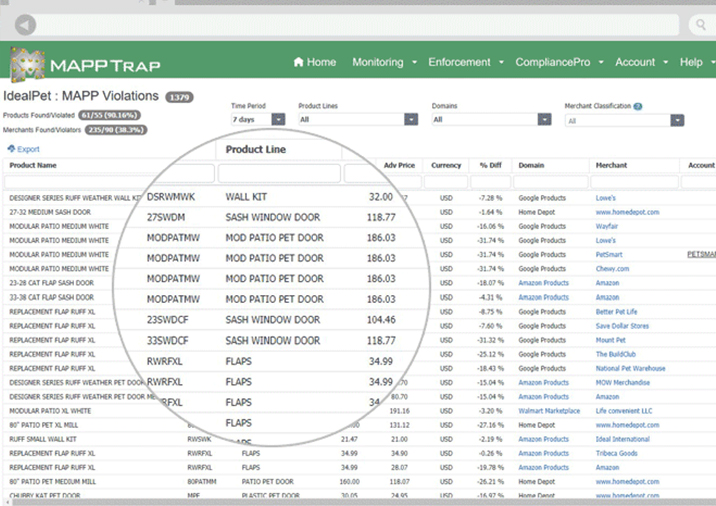Select the 80" PATIO PET MEDIUM MILL row
The height and width of the screenshot is (506, 716).
[x=358, y=482]
